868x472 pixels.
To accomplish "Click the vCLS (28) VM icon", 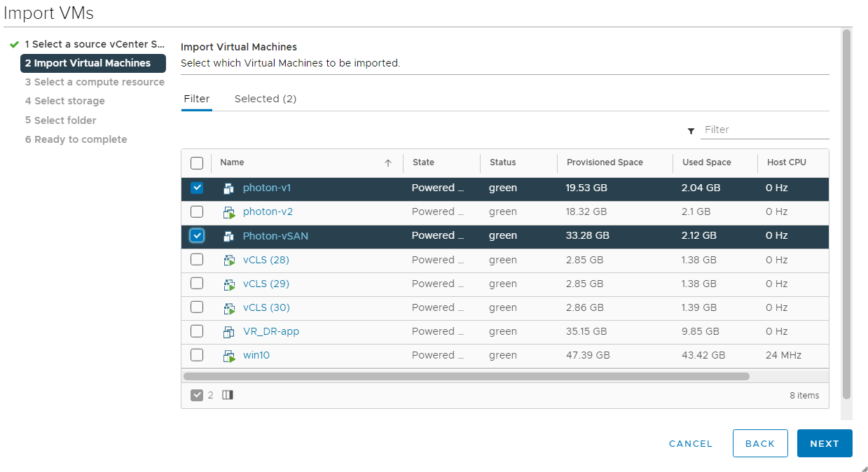I will click(228, 261).
